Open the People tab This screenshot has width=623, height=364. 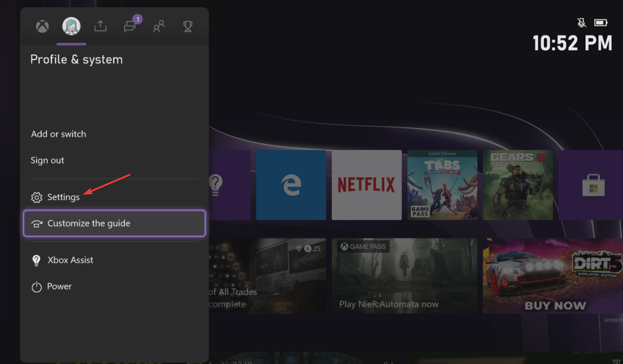(x=159, y=27)
